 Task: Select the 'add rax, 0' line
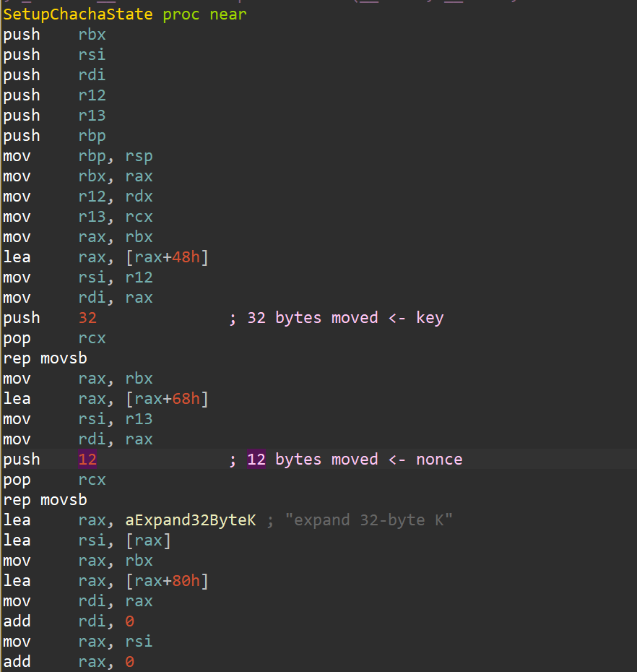69,662
